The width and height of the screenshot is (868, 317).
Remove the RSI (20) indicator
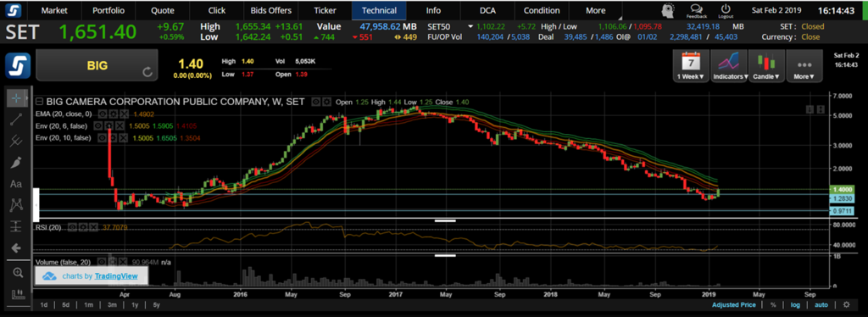pyautogui.click(x=93, y=227)
